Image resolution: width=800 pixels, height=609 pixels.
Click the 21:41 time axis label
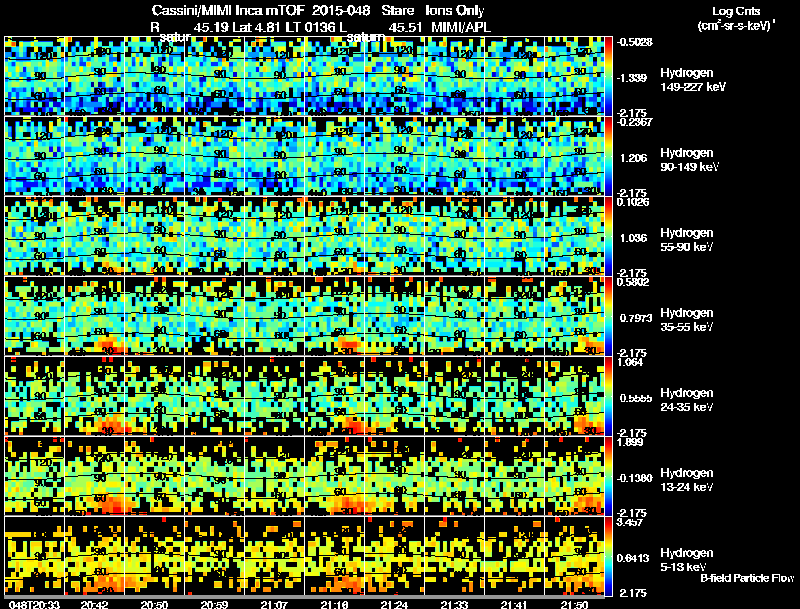click(x=514, y=604)
